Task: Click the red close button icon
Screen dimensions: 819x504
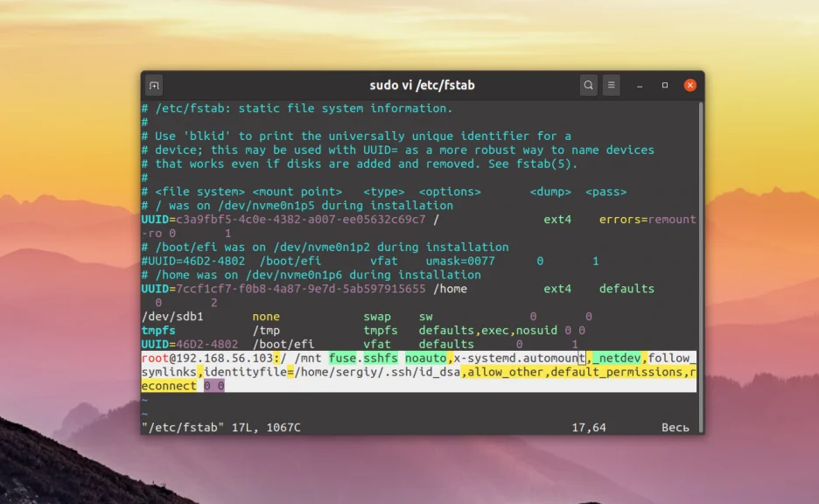Action: [x=689, y=85]
